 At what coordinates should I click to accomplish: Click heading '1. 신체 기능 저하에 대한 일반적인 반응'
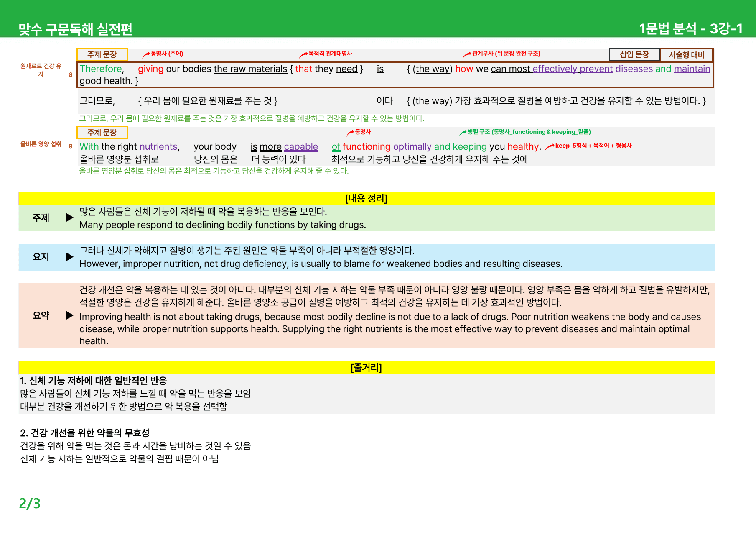tap(94, 381)
